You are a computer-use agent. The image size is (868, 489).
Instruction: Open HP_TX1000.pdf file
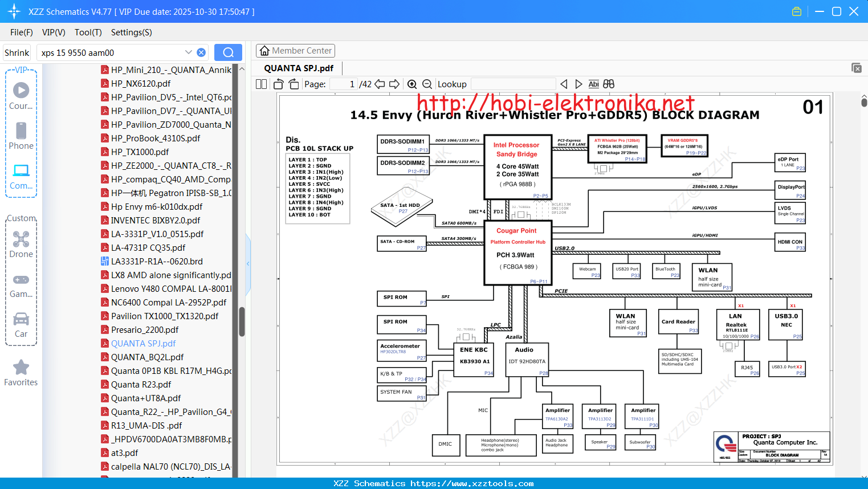tap(140, 152)
